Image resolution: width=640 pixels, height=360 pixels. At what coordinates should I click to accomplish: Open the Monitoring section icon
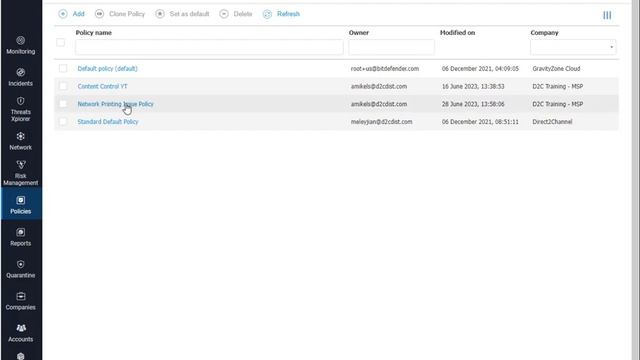[20, 40]
